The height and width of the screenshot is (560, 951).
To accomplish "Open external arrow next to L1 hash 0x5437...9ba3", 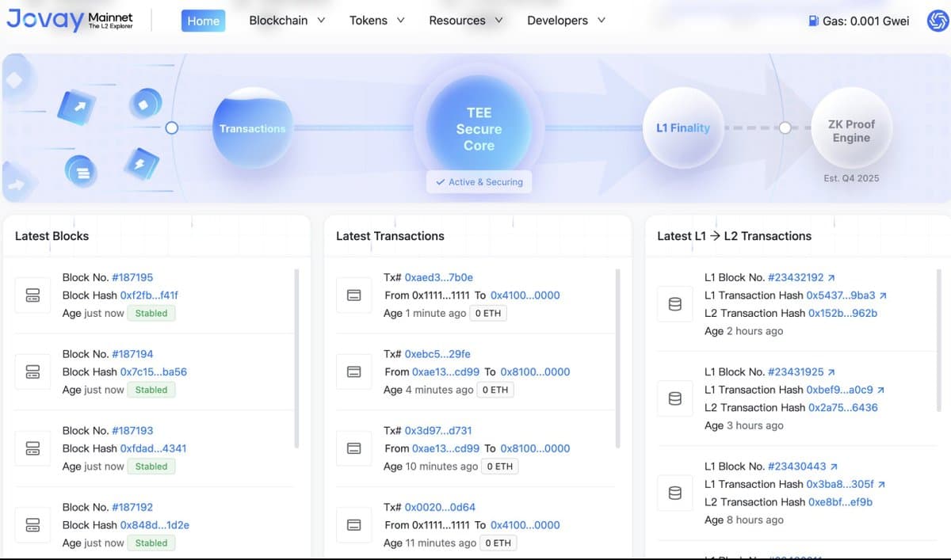I will [x=883, y=295].
